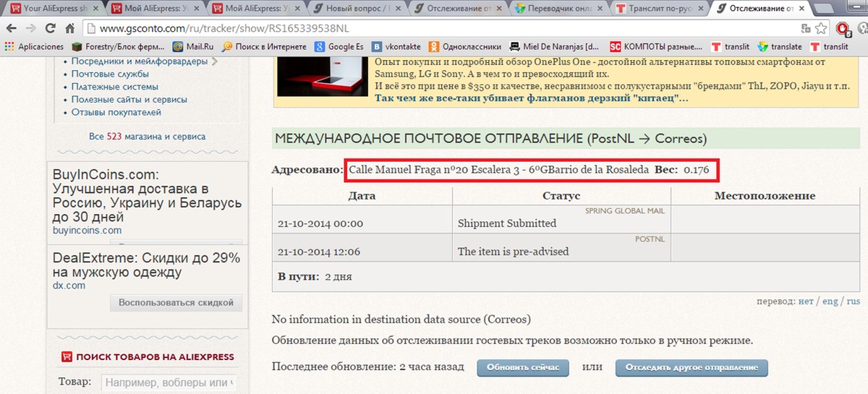Visit the dx.com link
The height and width of the screenshot is (394, 868).
pos(69,286)
